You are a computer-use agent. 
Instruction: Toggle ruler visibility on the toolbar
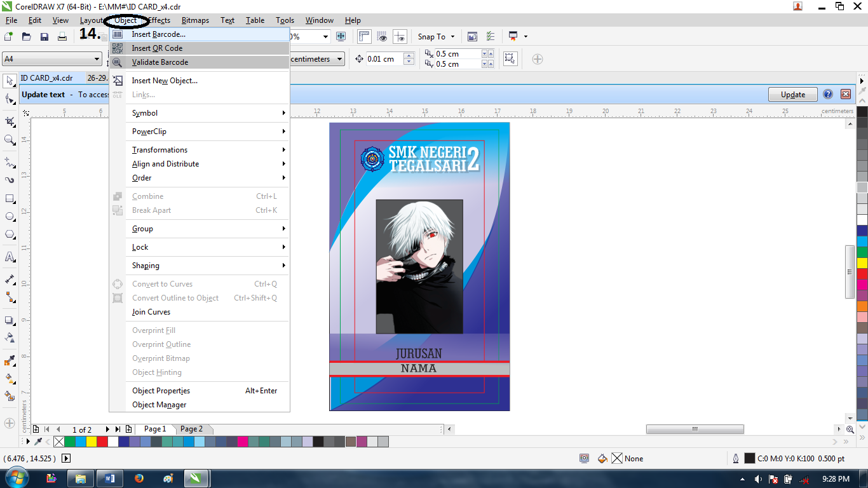(365, 36)
